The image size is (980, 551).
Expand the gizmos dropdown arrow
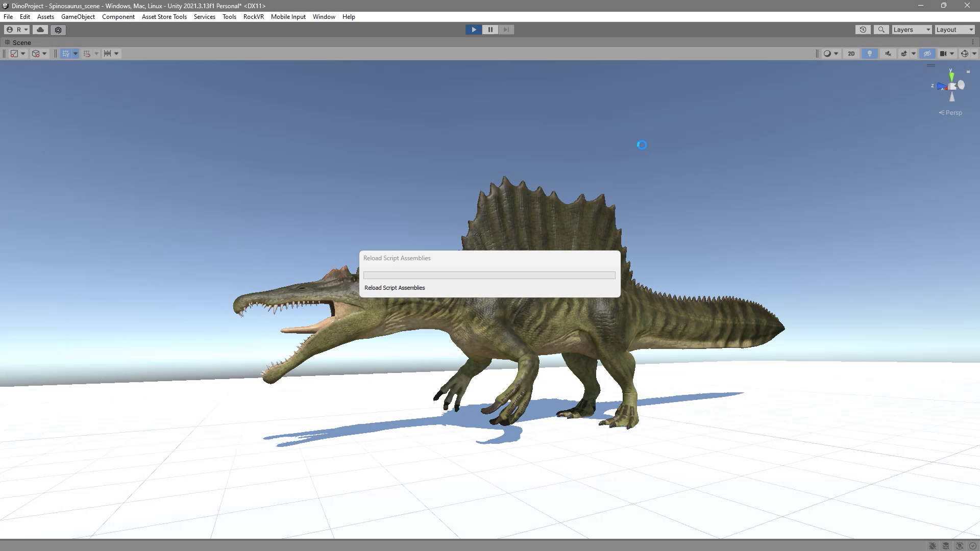pos(974,54)
